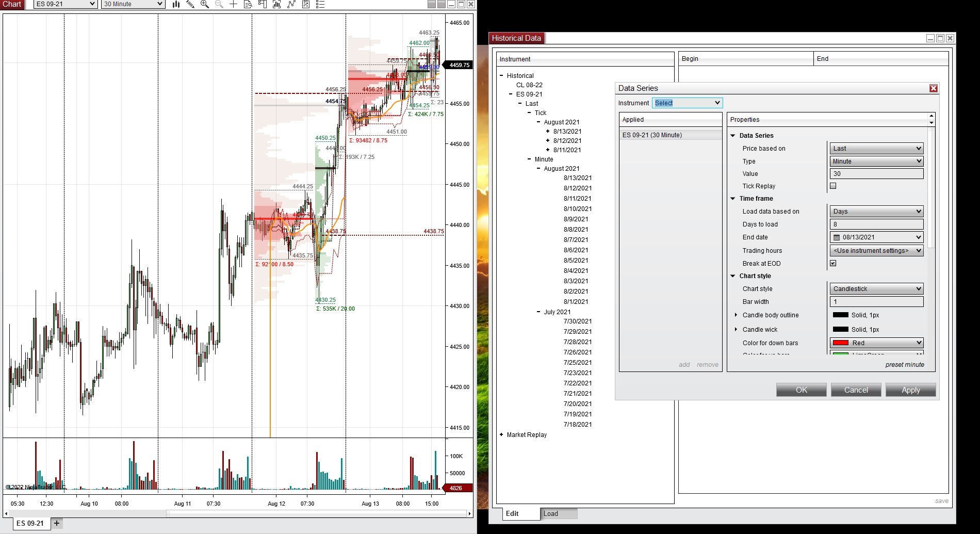Screen dimensions: 980x534
Task: Open the chart instrument ES 09-21 dropdown
Action: point(66,4)
